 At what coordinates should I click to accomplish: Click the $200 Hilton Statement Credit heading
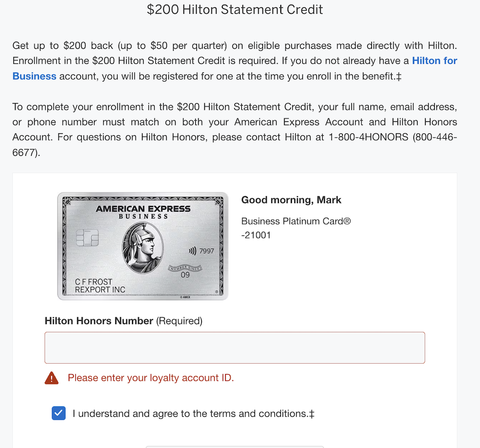pos(235,9)
